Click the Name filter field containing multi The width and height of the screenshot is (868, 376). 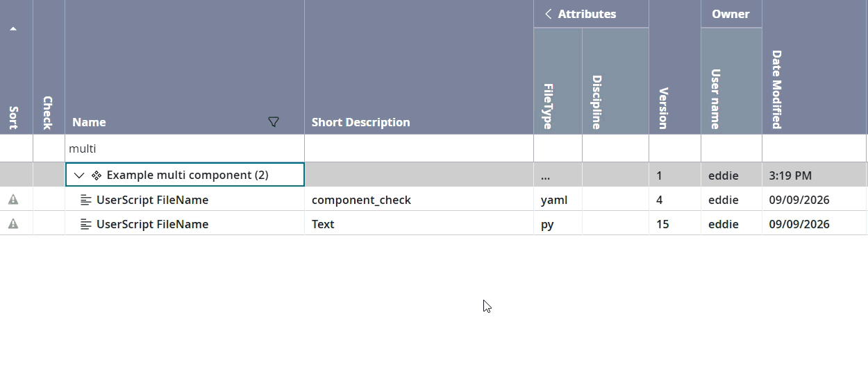click(x=185, y=148)
